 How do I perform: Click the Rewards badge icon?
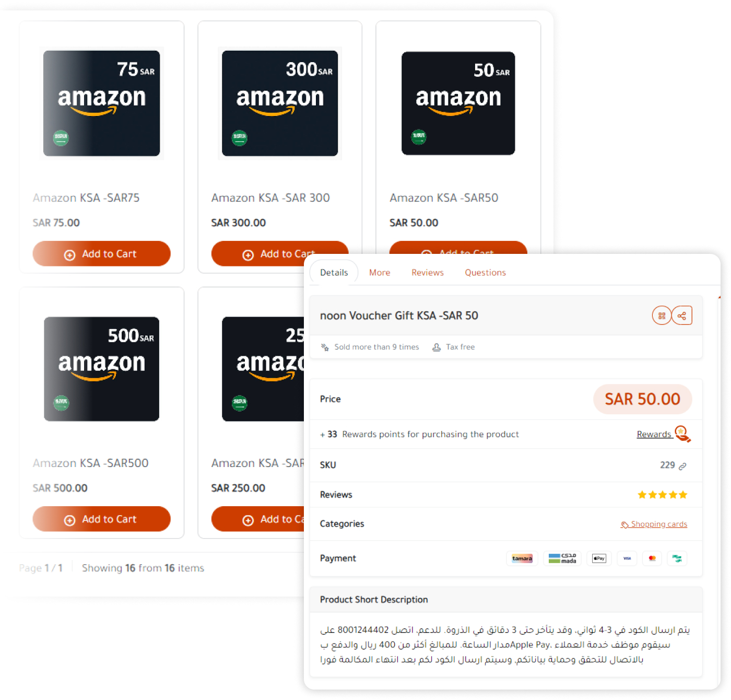coord(682,434)
